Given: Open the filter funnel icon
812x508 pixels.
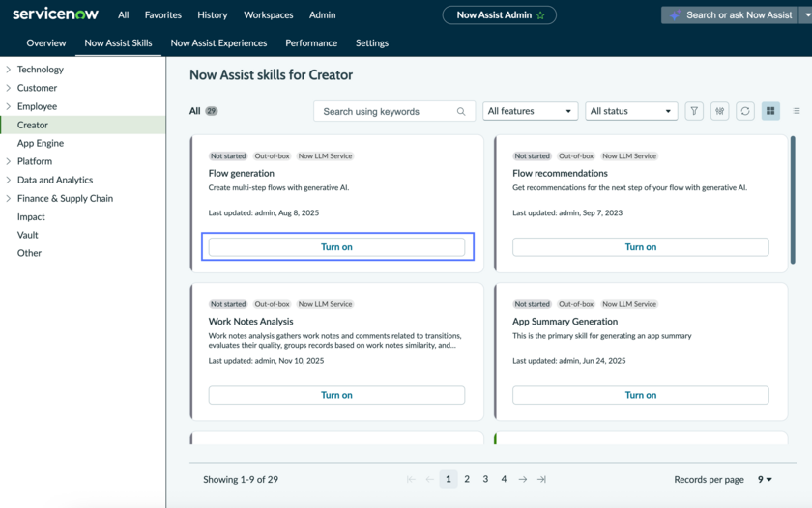Looking at the screenshot, I should 694,111.
